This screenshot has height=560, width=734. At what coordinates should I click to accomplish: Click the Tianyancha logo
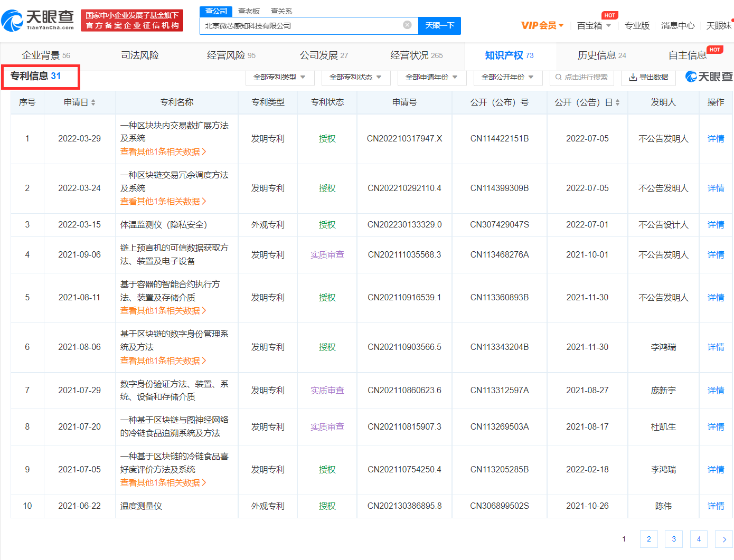click(38, 20)
